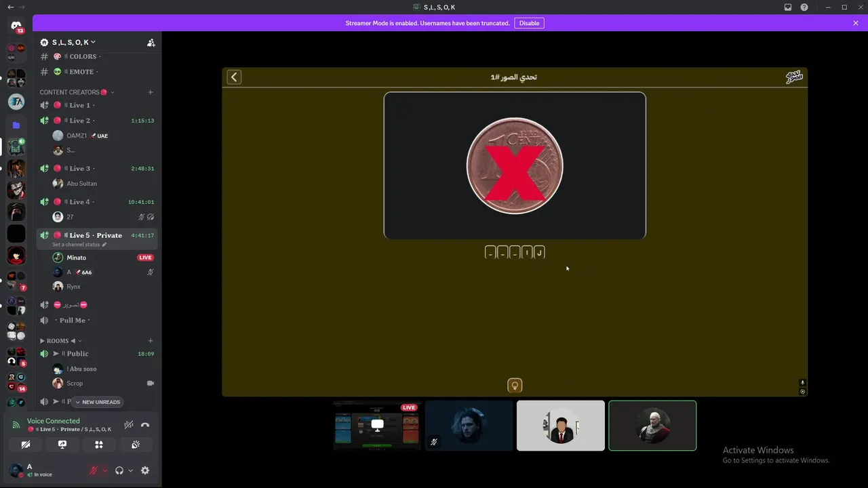Click the lightbulb hint button in stream
This screenshot has width=868, height=488.
point(515,386)
